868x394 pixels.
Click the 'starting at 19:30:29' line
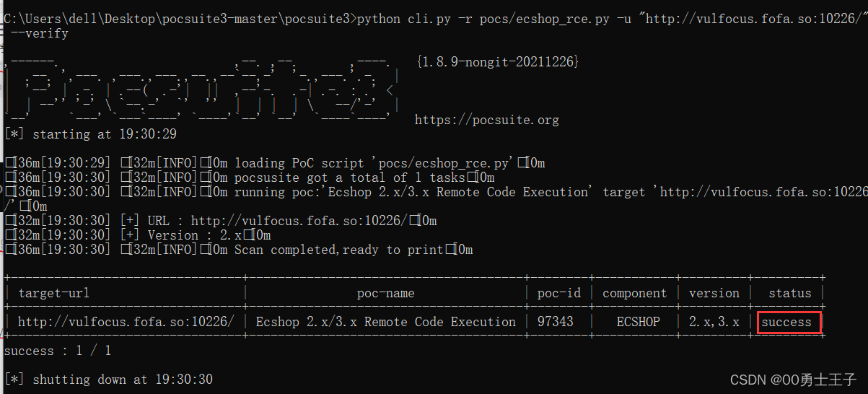point(90,134)
